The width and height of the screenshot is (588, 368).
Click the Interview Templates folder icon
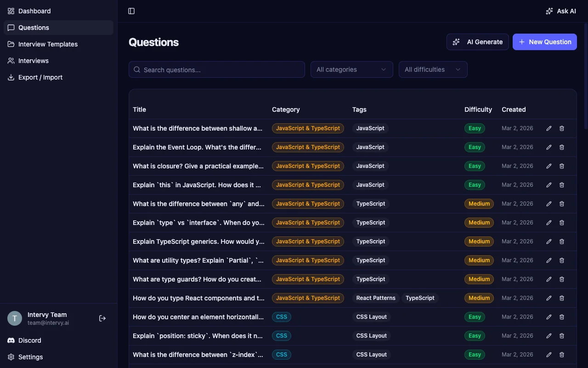[x=11, y=44]
